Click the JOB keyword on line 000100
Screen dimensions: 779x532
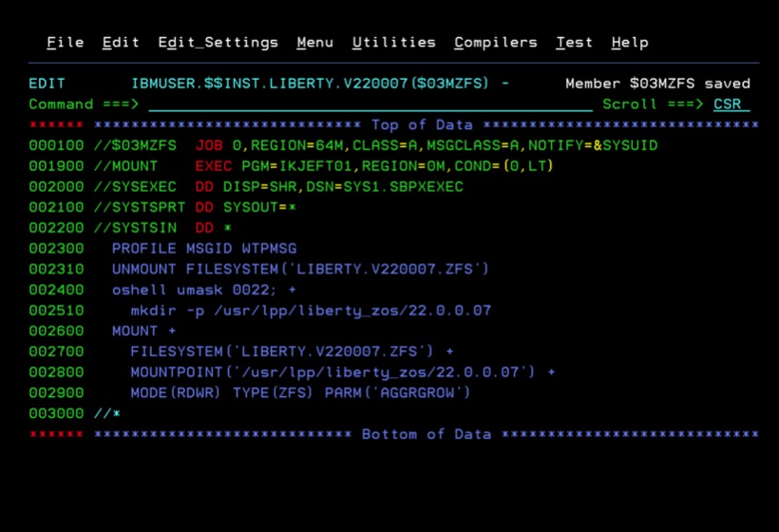[x=209, y=145]
